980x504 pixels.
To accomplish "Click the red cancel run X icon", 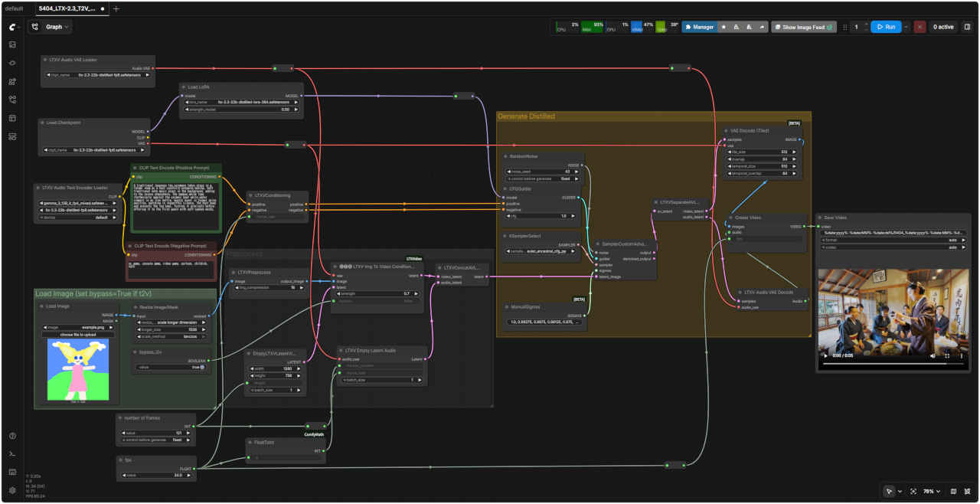I will point(920,27).
